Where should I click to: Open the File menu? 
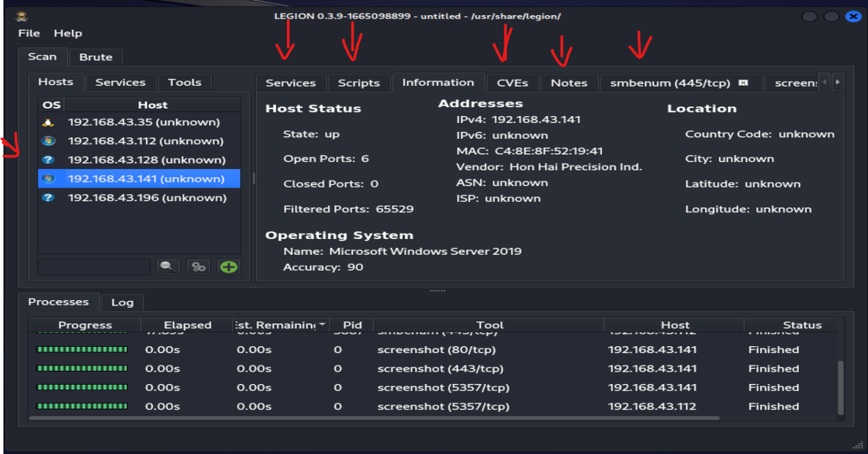point(29,33)
